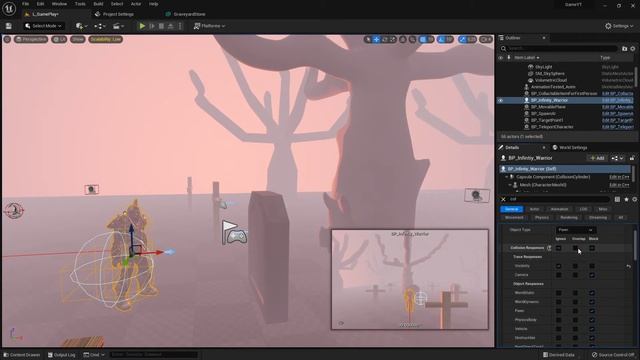Toggle visibility eye for BP_Infinity_Warrior

[501, 100]
